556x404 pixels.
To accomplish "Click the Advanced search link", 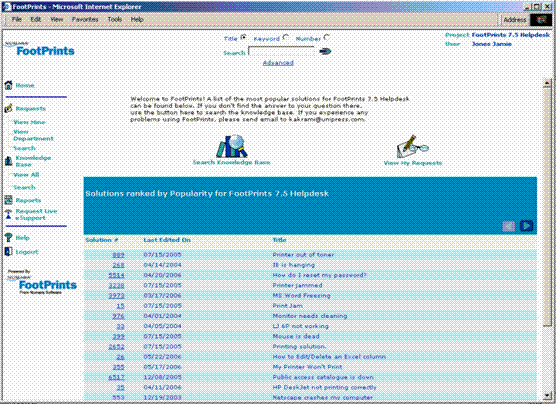I will [278, 63].
